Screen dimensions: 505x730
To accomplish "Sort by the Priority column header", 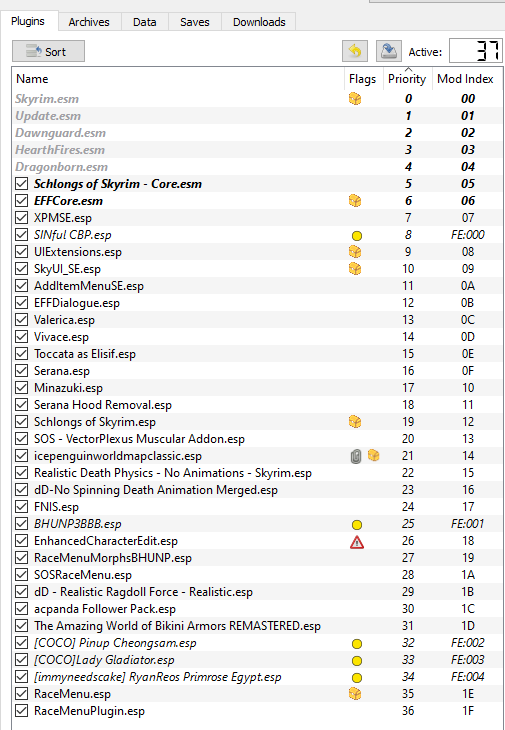I will (407, 79).
